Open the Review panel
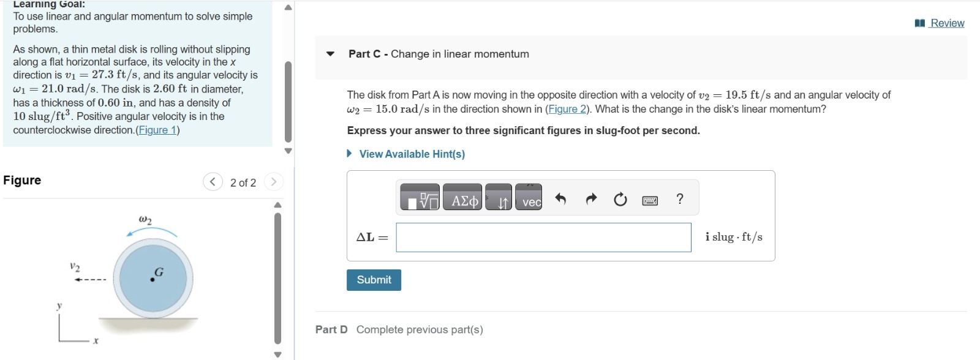Viewport: 980px width, 360px height. tap(947, 23)
